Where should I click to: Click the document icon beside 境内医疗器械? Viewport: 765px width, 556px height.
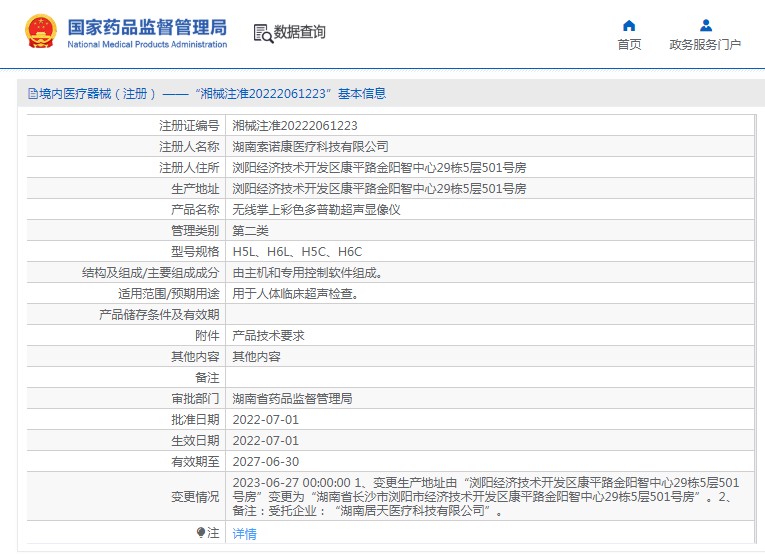point(33,94)
